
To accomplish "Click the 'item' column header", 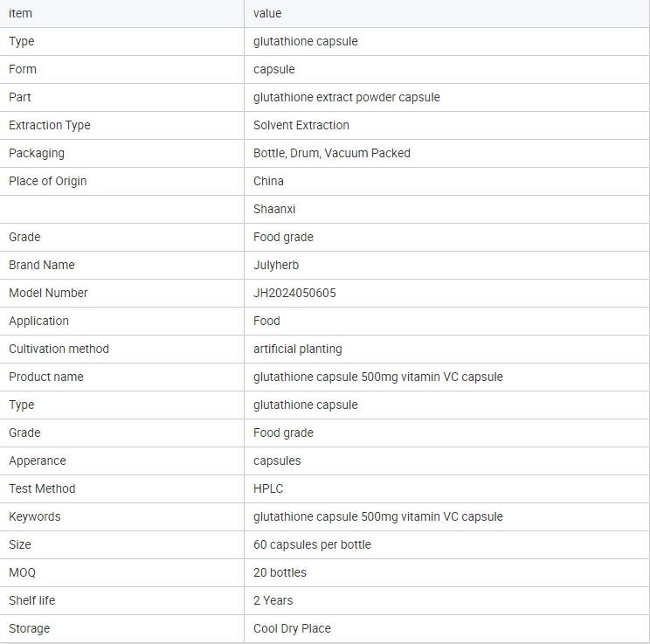I will tap(20, 13).
